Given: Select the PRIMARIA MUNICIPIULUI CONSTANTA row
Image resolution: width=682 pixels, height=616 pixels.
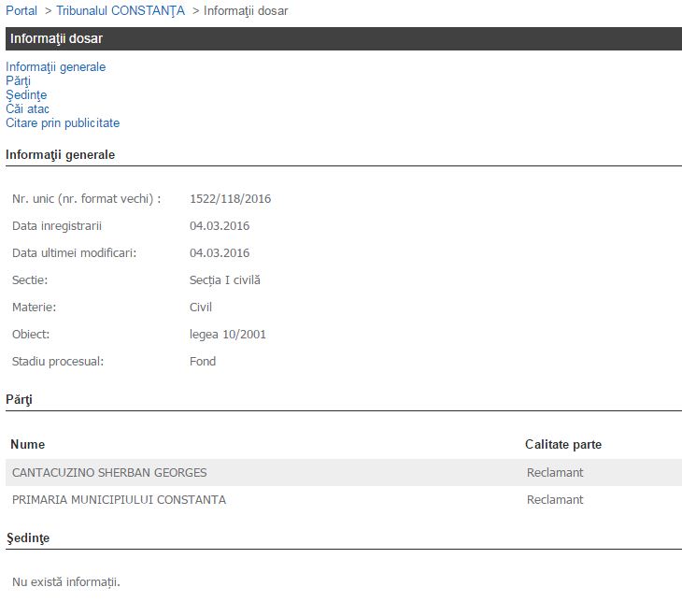Looking at the screenshot, I should point(119,500).
